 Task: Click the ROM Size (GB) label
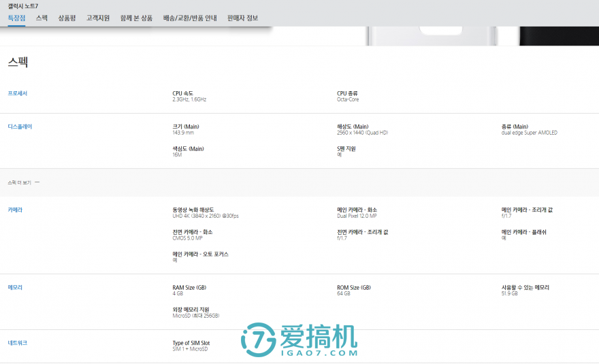(354, 287)
